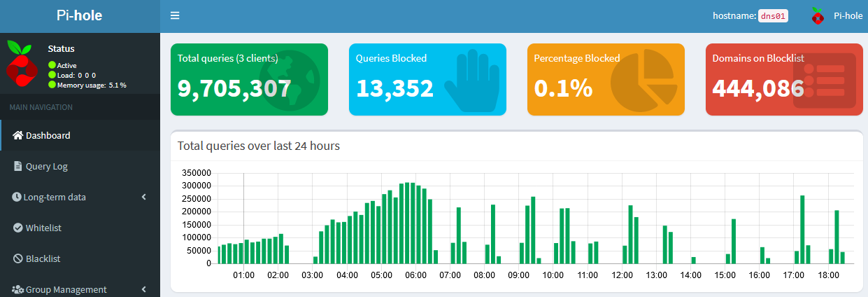The width and height of the screenshot is (868, 297).
Task: Click the globe icon in Total queries card
Action: pos(290,81)
